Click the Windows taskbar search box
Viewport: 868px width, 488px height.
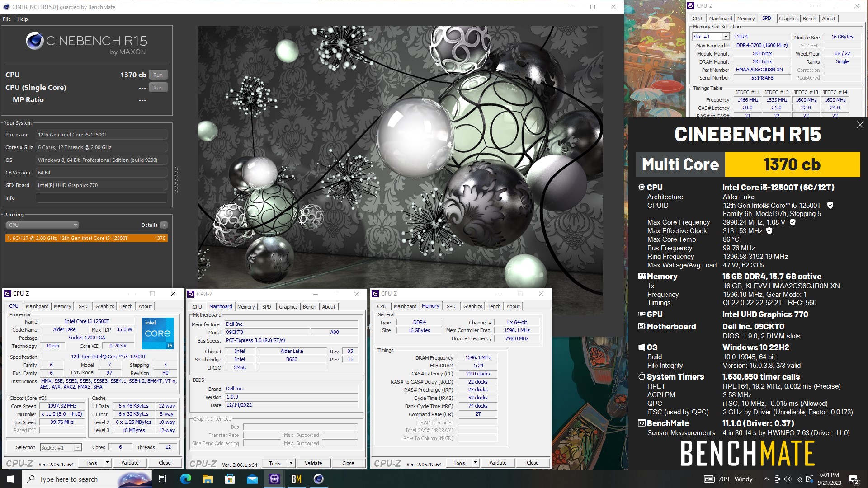(87, 479)
